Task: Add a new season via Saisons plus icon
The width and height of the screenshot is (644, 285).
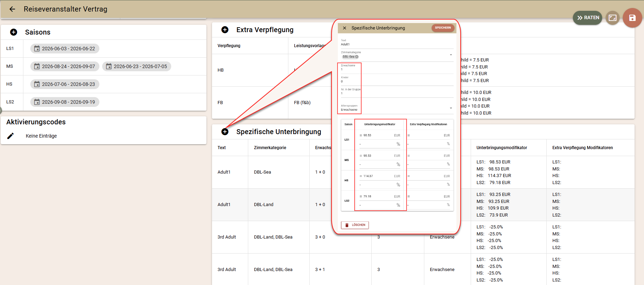Action: coord(14,32)
